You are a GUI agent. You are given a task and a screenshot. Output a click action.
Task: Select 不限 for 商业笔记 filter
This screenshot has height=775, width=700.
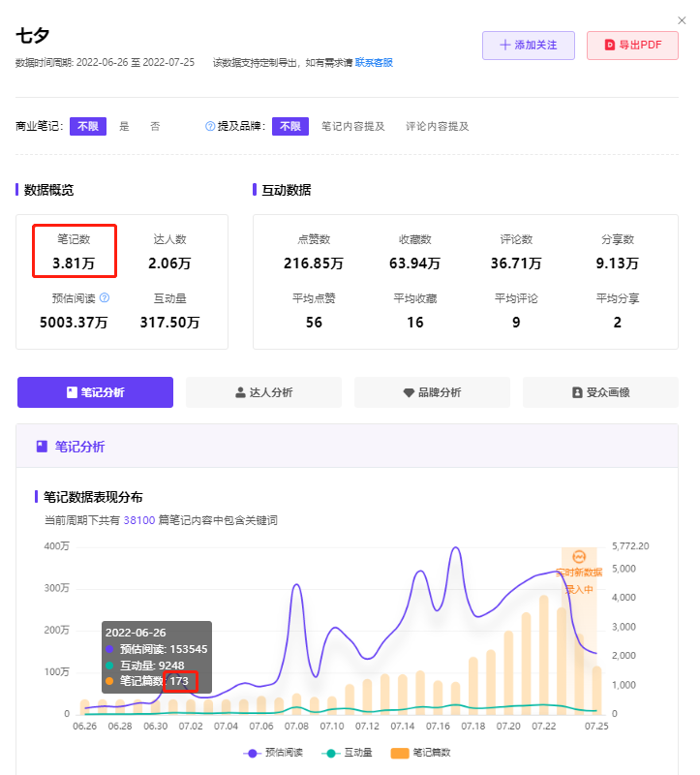87,126
